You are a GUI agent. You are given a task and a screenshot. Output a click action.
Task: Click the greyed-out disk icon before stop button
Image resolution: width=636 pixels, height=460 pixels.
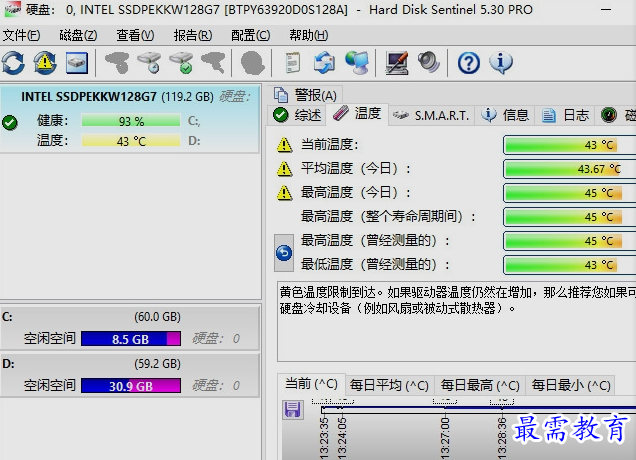click(213, 63)
